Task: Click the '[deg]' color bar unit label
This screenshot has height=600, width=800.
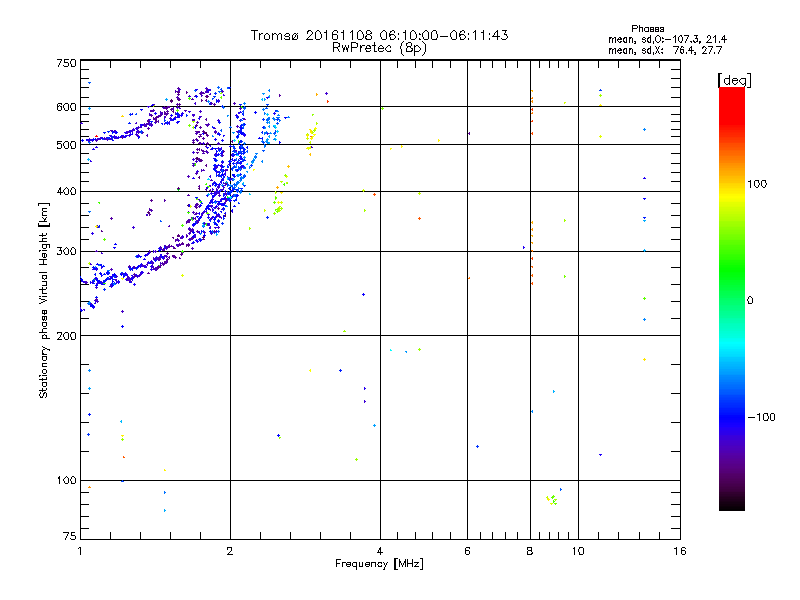Action: (x=734, y=80)
